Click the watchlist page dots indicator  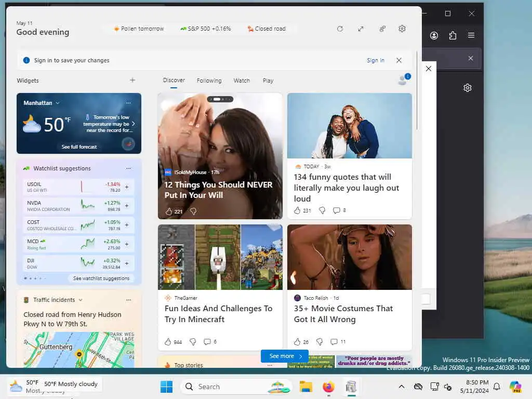[x=35, y=278]
